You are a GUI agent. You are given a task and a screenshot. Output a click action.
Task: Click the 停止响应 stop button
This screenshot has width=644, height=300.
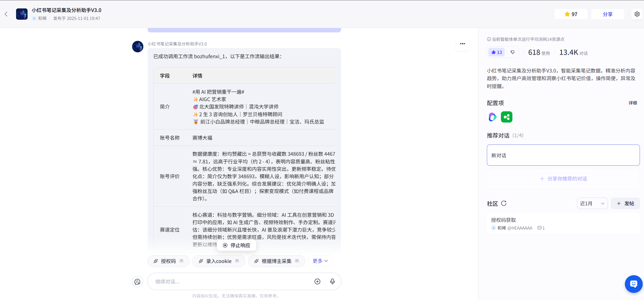236,245
